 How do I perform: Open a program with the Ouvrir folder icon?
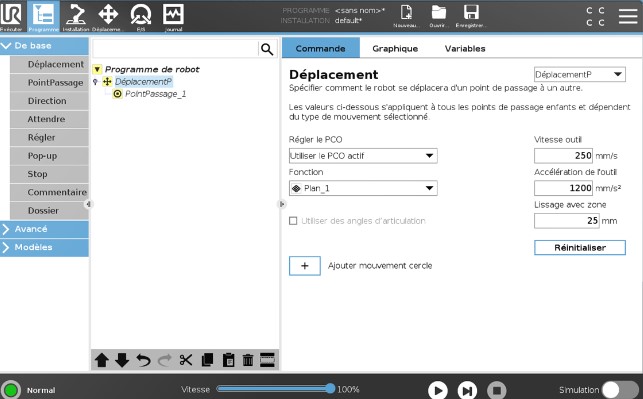tap(439, 16)
